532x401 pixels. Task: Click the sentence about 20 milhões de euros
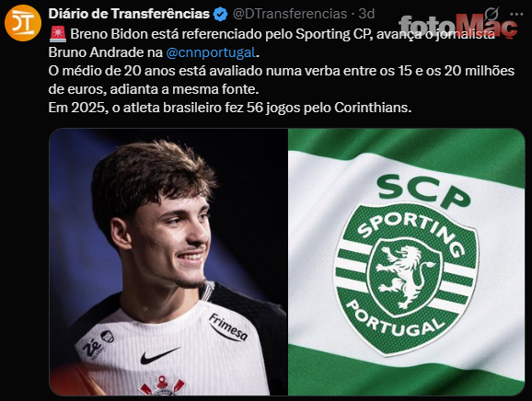(282, 80)
